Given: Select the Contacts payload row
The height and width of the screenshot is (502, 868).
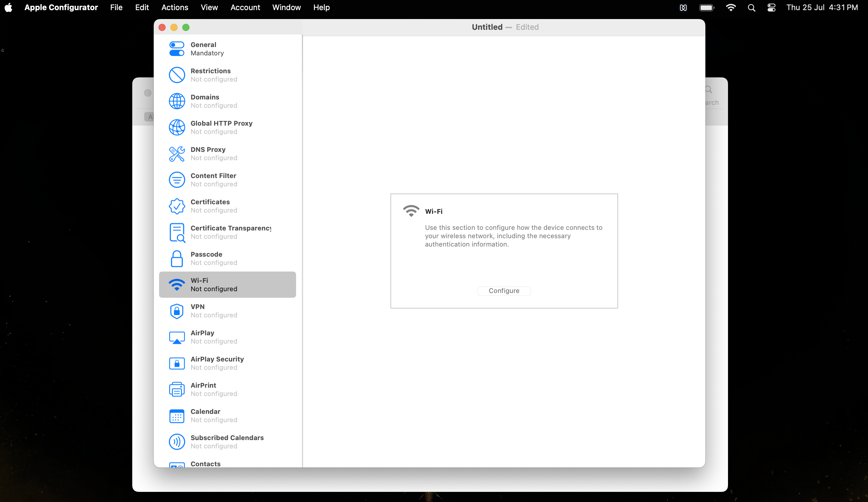Looking at the screenshot, I should click(x=227, y=462).
